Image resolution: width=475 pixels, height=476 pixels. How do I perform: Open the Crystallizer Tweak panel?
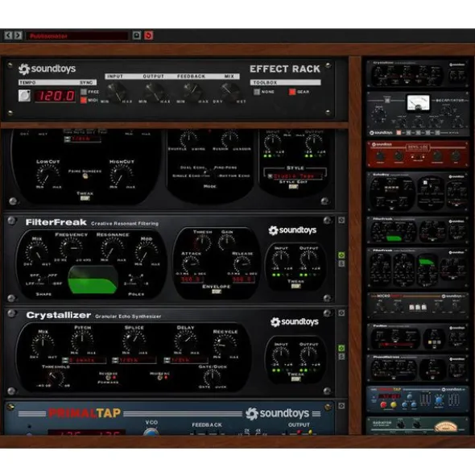click(x=295, y=379)
